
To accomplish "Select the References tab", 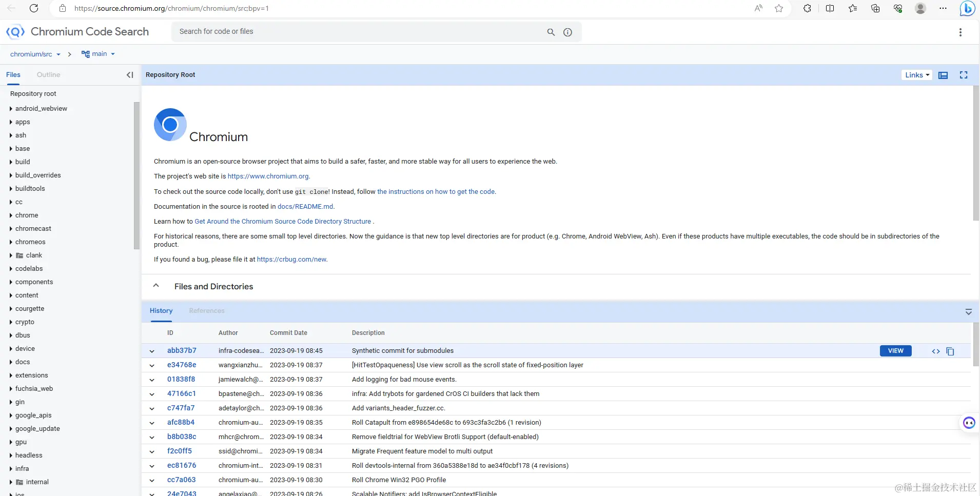I will pos(207,311).
